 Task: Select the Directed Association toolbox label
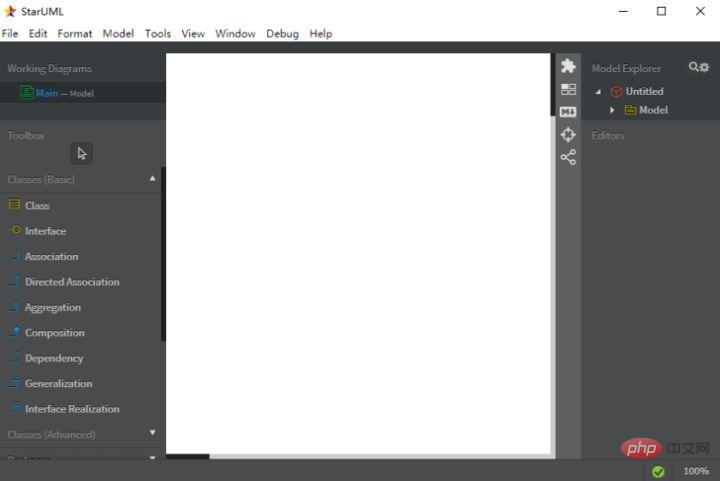click(72, 282)
